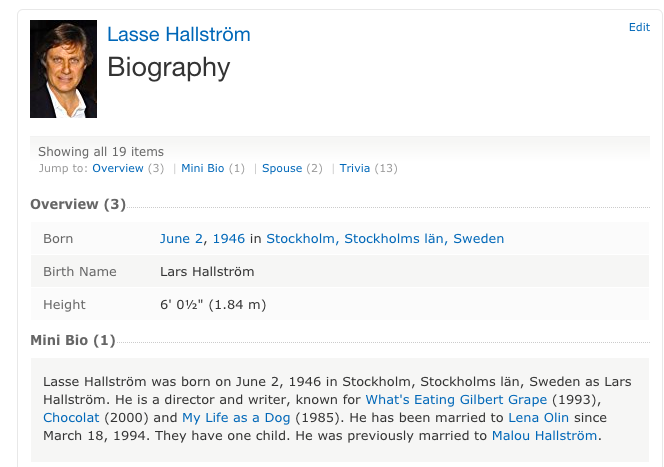Open Stockholm, Stockholms län, Sweden link
This screenshot has height=467, width=664.
coord(385,238)
